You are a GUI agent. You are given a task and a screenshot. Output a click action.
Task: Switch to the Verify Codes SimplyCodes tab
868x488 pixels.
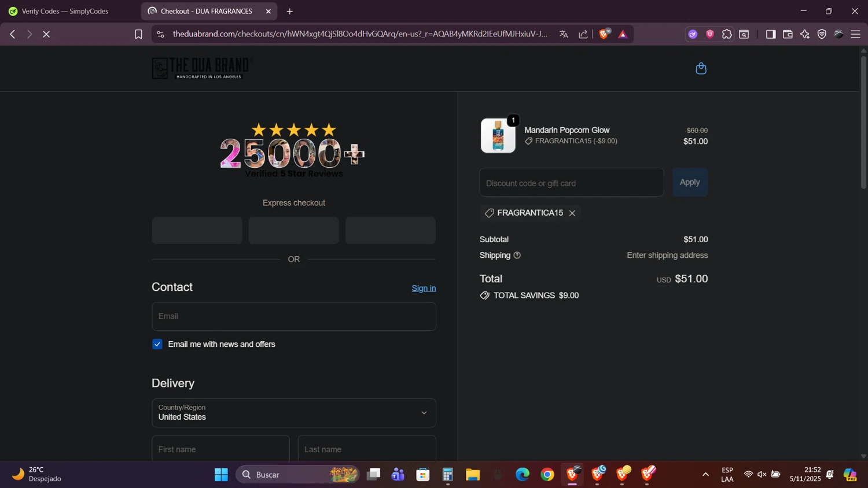click(x=65, y=11)
